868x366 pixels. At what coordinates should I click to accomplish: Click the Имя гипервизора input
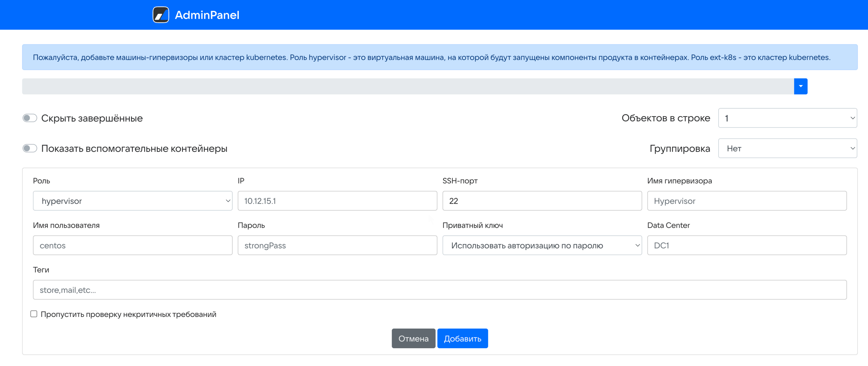pos(746,201)
